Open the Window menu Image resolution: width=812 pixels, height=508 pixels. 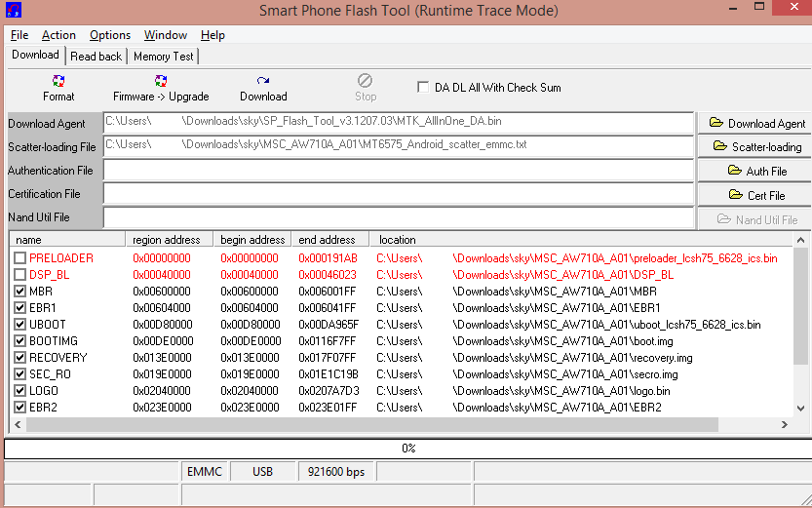click(165, 35)
